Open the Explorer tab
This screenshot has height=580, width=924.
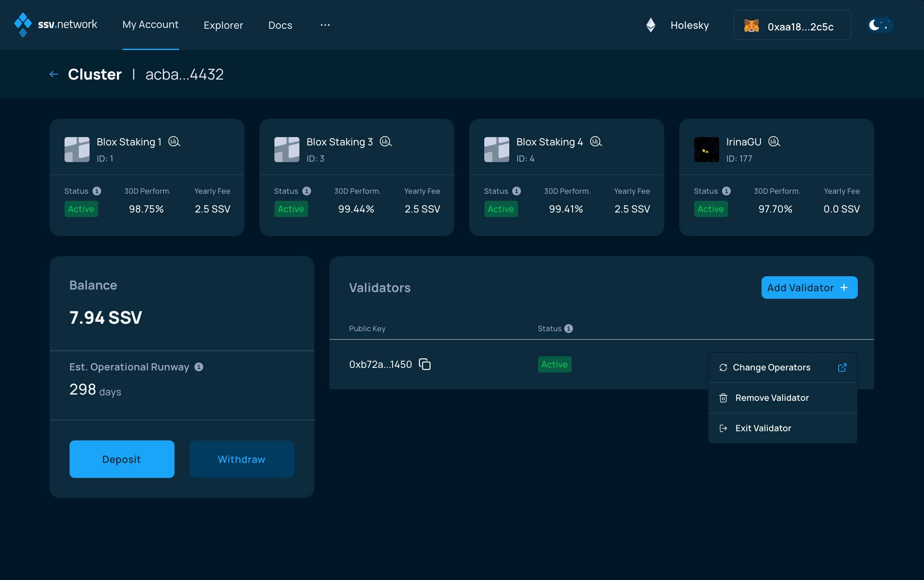coord(223,25)
